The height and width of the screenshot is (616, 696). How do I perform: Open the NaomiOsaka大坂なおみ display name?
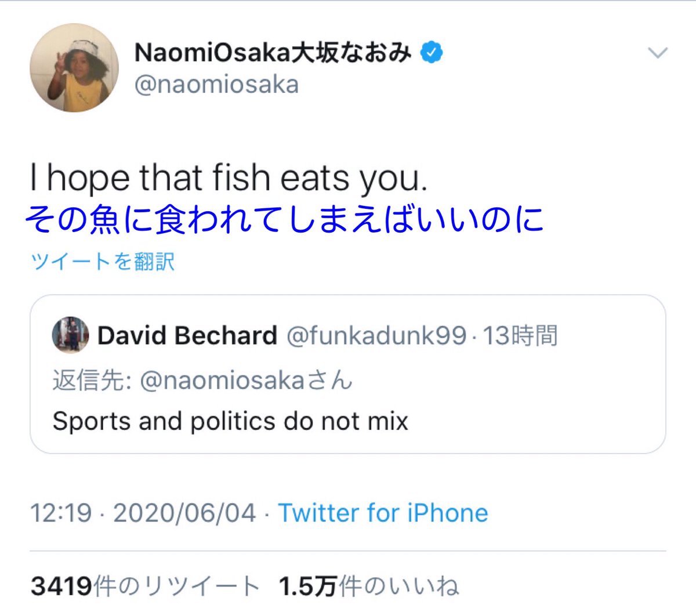pos(273,53)
